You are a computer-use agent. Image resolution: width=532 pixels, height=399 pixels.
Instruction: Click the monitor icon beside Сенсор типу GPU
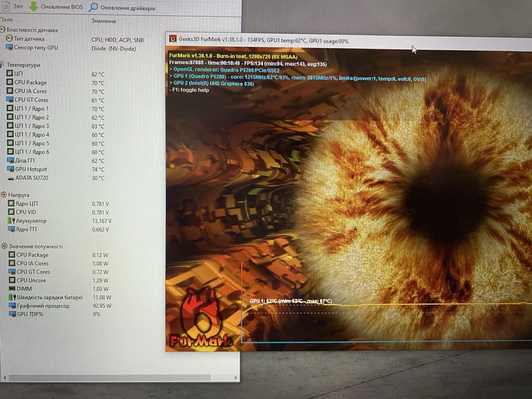point(9,47)
